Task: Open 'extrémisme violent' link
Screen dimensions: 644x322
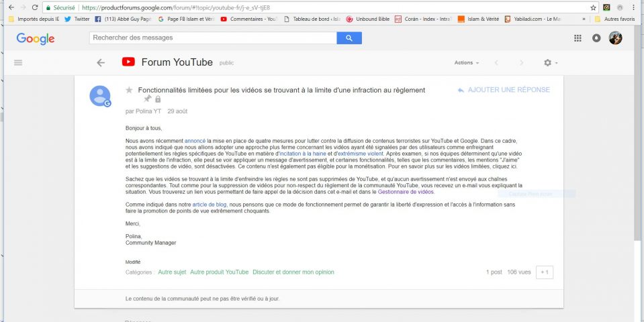Action: (360, 154)
